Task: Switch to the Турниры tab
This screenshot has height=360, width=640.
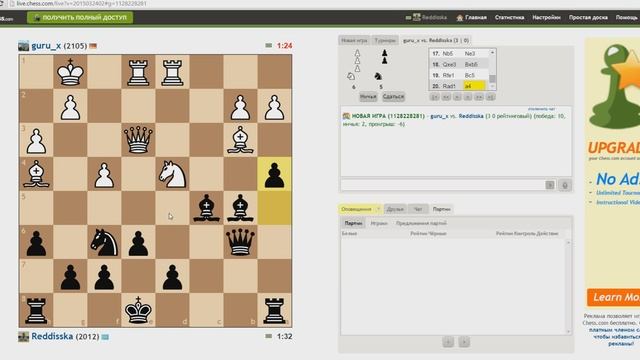Action: (385, 40)
